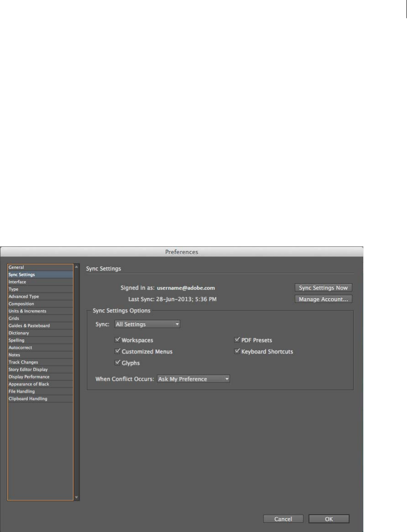Click the username@adobe.com account text

pyautogui.click(x=185, y=288)
